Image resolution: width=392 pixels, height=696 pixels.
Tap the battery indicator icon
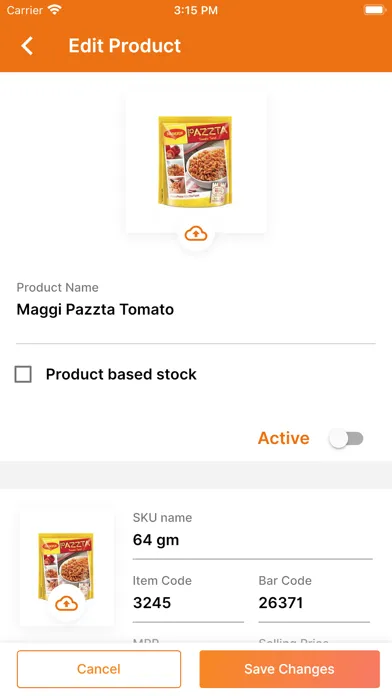point(374,10)
